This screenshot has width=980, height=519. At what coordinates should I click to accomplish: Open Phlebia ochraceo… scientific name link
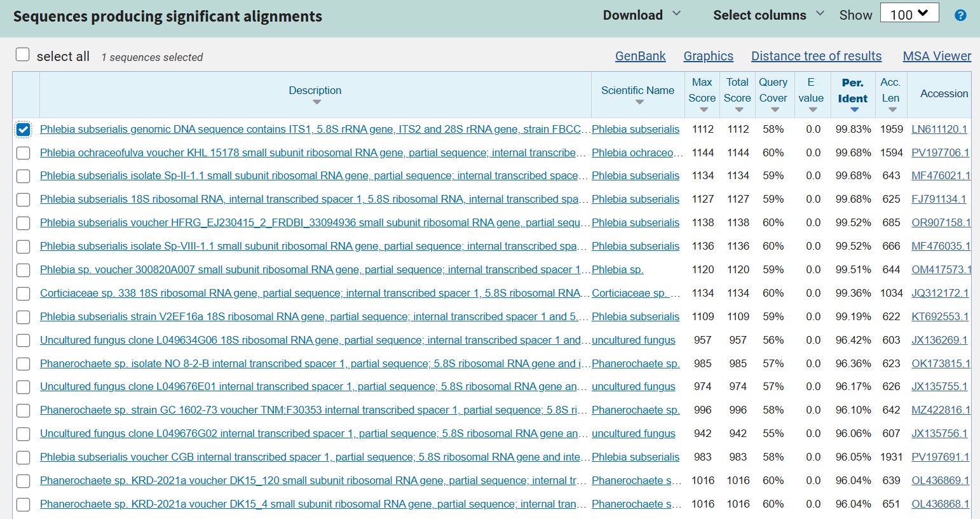[x=636, y=152]
